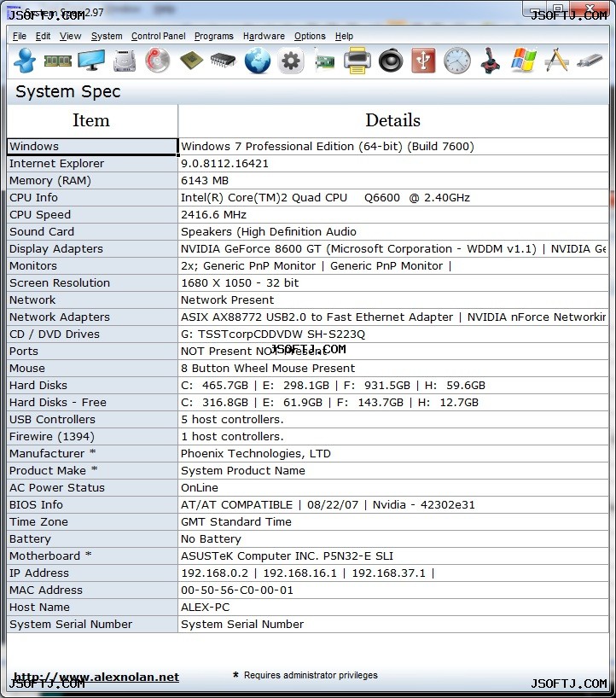The width and height of the screenshot is (616, 698).
Task: Click the 8 Button Wheel Mouse Present value
Action: tap(268, 368)
